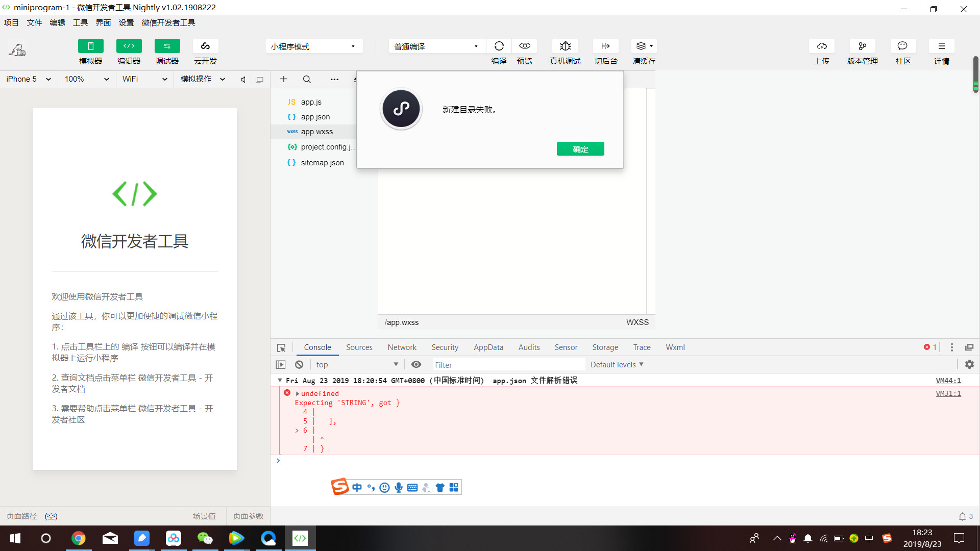Image resolution: width=980 pixels, height=551 pixels.
Task: Toggle the simulator (模拟器) panel button
Action: coord(90,46)
